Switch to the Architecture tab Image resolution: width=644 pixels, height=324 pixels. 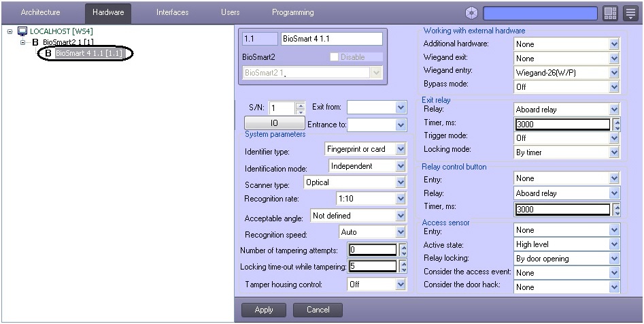(x=40, y=12)
